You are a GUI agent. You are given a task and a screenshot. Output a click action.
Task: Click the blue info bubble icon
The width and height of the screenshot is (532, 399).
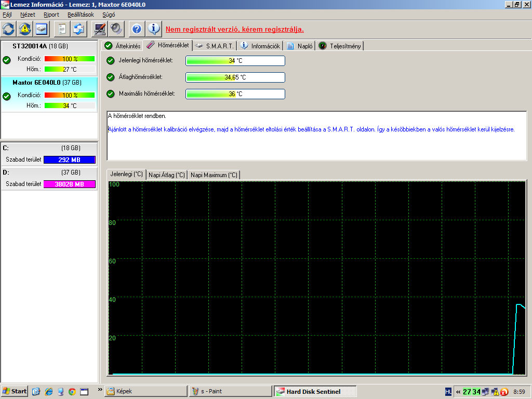pyautogui.click(x=153, y=29)
